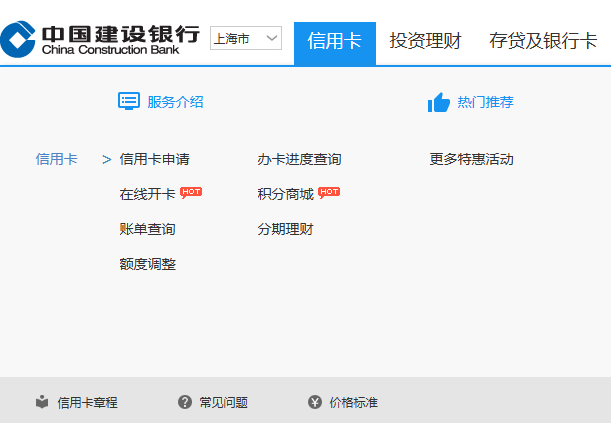Screen dimensions: 611x423
Task: View 更多特惠活动
Action: [x=471, y=159]
